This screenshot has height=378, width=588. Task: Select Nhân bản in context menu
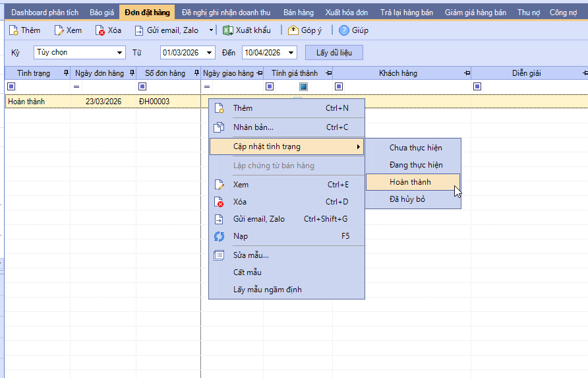253,127
